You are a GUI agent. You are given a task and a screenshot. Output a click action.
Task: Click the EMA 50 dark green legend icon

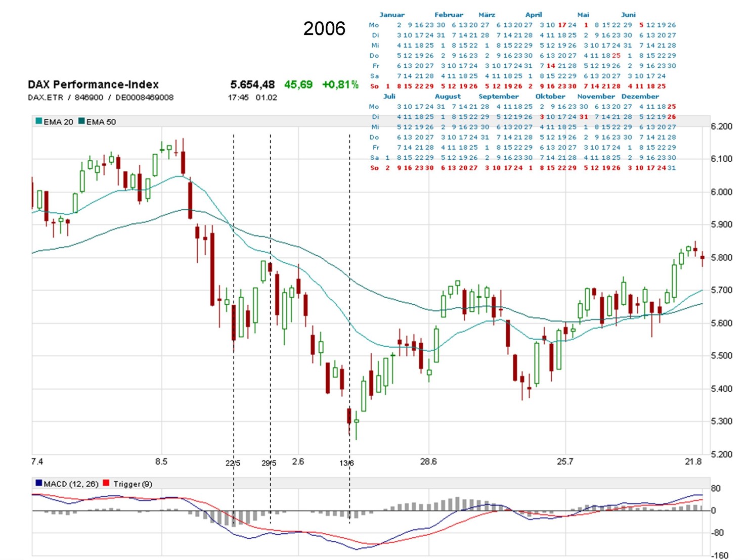point(82,121)
